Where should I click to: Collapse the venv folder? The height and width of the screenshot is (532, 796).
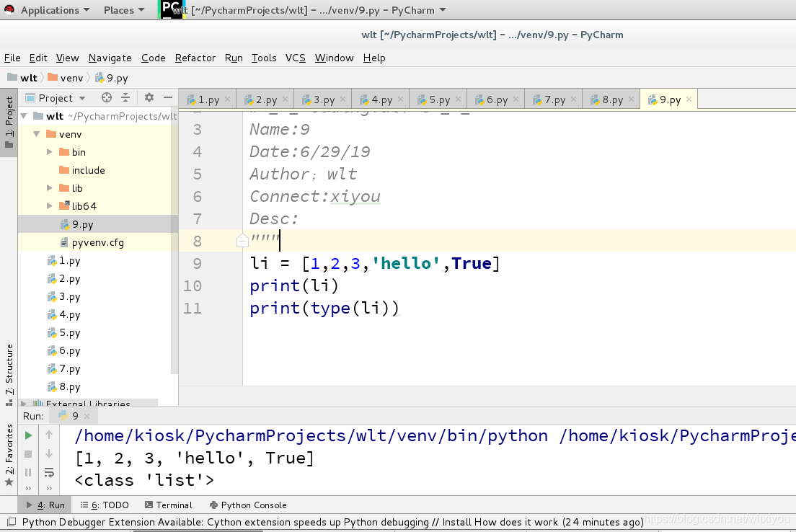tap(37, 134)
